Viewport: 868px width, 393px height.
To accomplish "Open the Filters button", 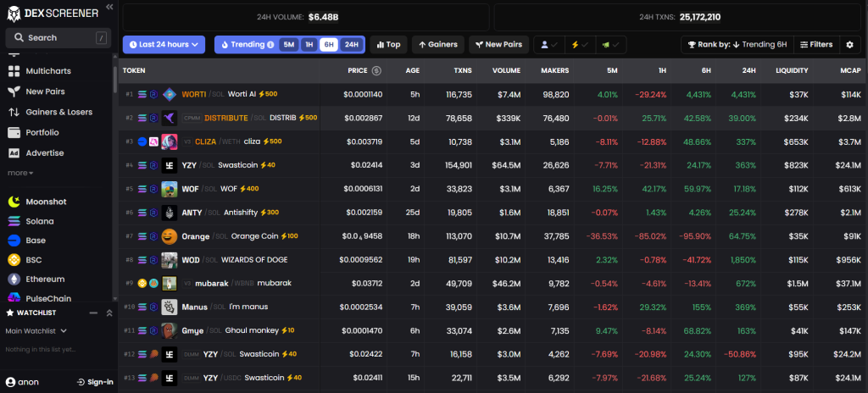I will point(816,45).
